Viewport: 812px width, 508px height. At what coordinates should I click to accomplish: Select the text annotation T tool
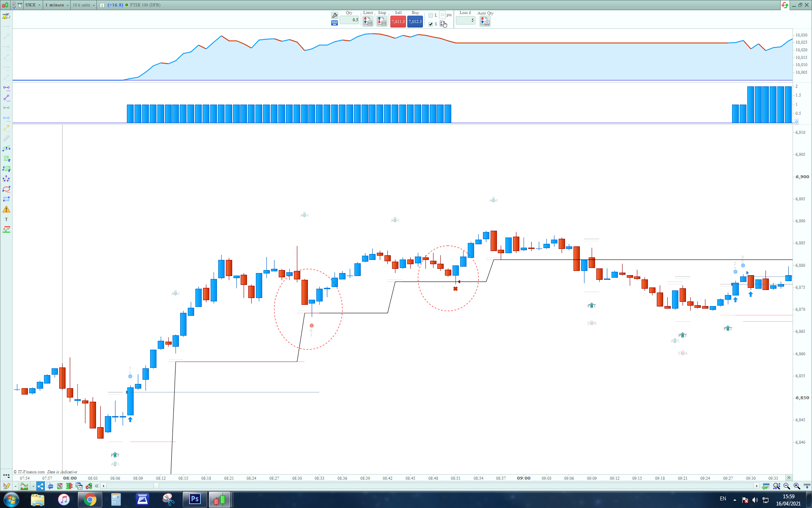6,219
